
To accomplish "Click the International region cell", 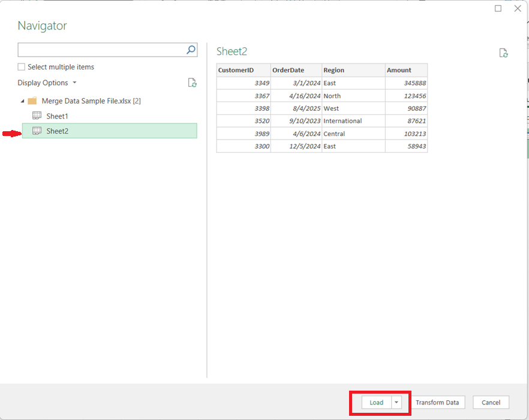I will point(354,120).
